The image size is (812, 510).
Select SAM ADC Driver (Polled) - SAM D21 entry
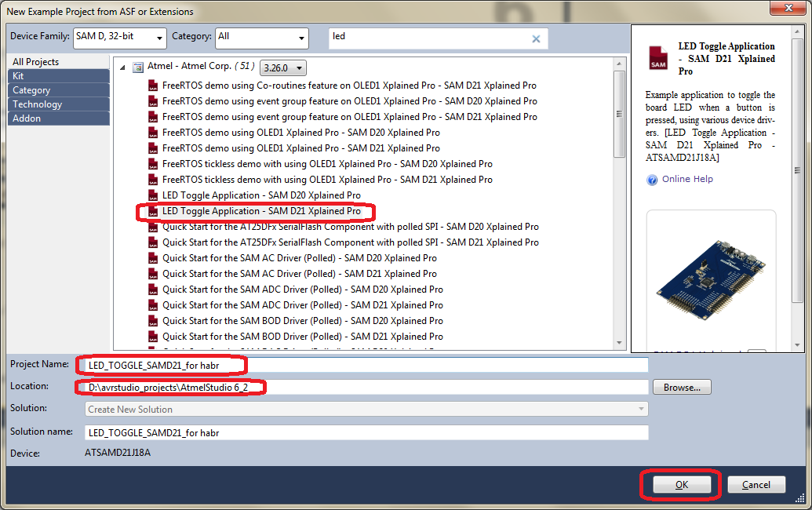(x=302, y=305)
